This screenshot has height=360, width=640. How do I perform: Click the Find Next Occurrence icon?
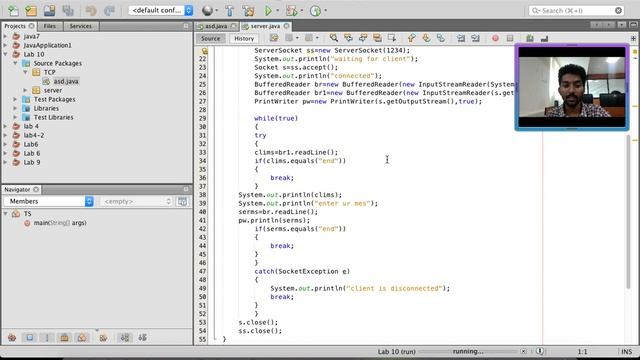point(363,38)
